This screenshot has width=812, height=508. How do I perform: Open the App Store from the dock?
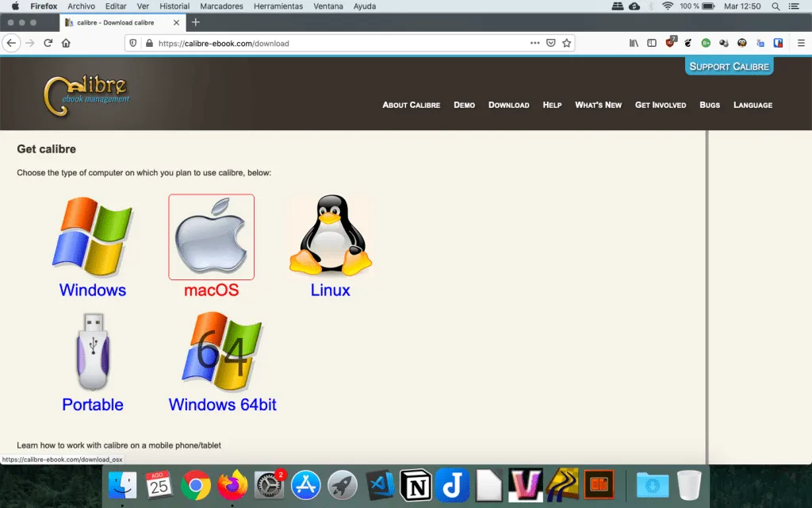(x=305, y=485)
